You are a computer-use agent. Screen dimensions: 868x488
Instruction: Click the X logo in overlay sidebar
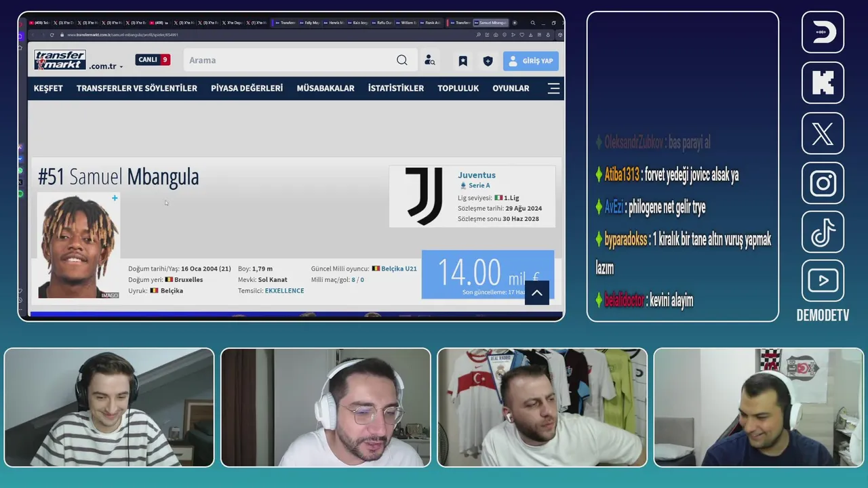[x=823, y=134]
